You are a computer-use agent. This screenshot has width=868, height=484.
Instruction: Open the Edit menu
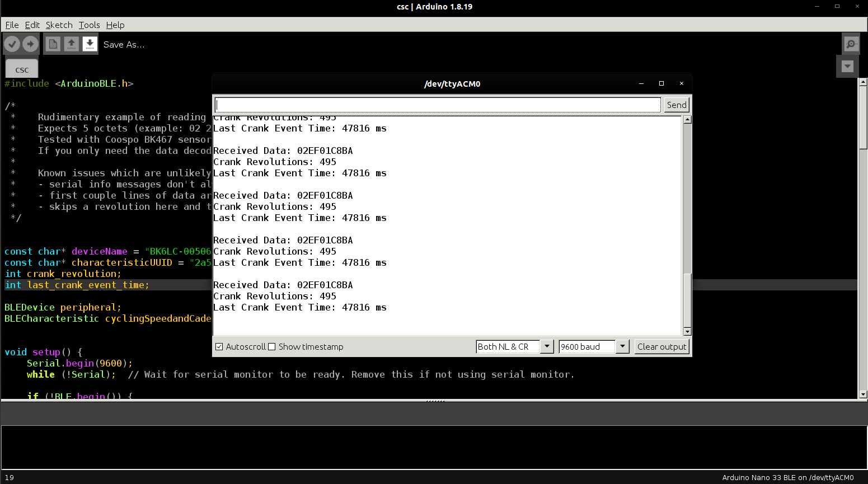tap(32, 25)
